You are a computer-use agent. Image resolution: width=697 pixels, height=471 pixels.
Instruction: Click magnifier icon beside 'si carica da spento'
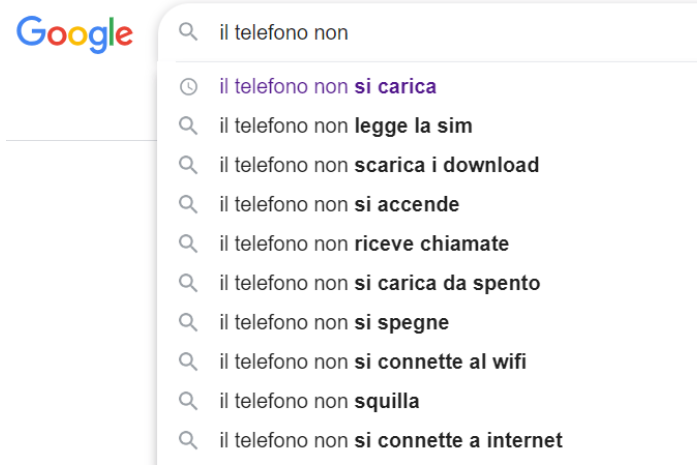188,283
